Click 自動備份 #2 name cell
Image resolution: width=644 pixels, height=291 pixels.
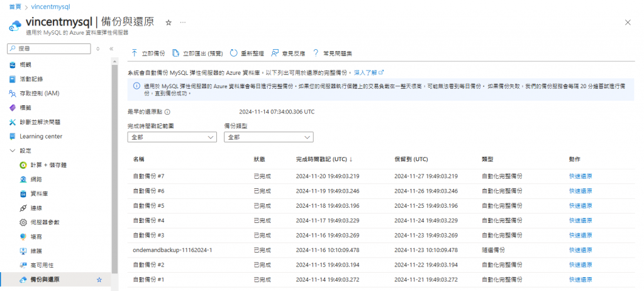[148, 265]
